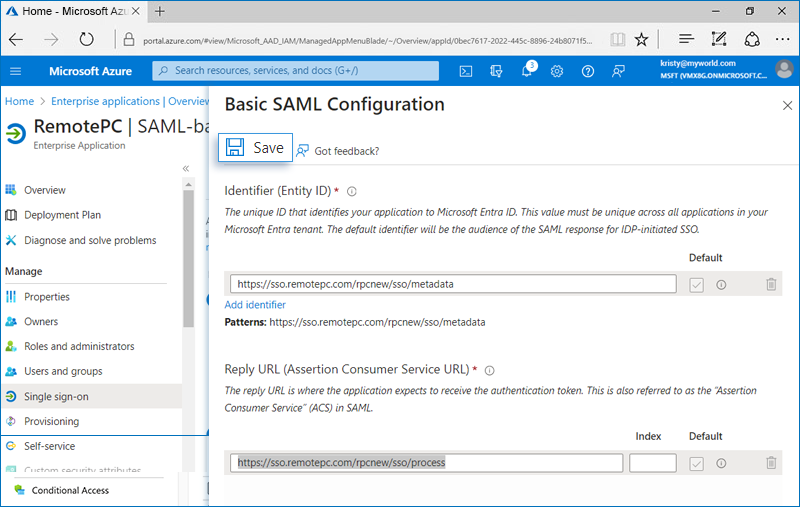Open Azure Cloud Shell from top bar
Image resolution: width=800 pixels, height=507 pixels.
pos(466,71)
